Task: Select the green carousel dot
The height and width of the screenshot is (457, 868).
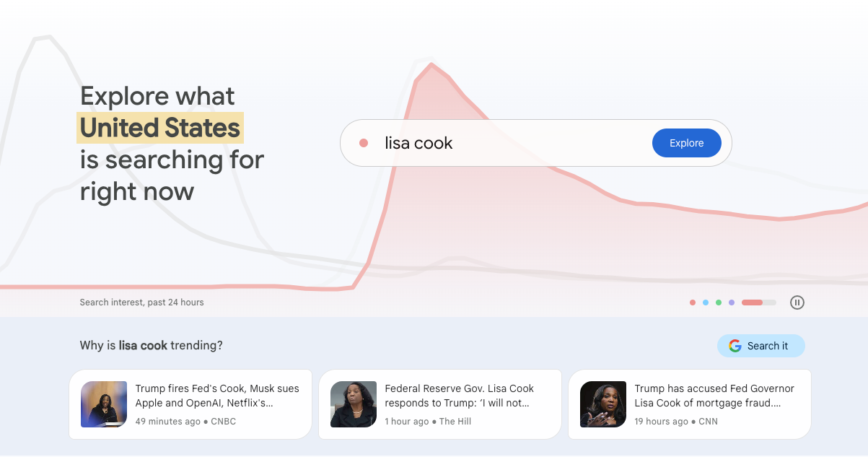Action: [x=719, y=303]
